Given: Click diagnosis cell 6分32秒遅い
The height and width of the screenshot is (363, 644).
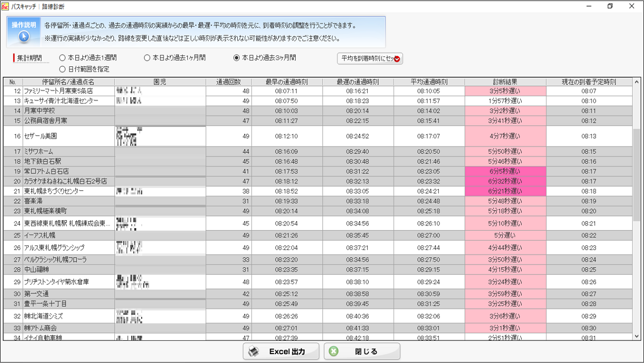Looking at the screenshot, I should tap(505, 181).
